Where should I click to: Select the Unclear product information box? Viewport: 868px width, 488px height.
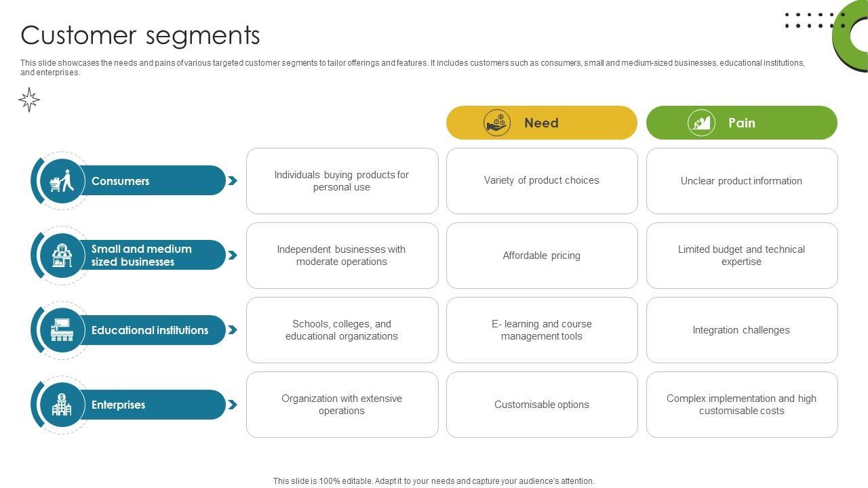coord(741,181)
